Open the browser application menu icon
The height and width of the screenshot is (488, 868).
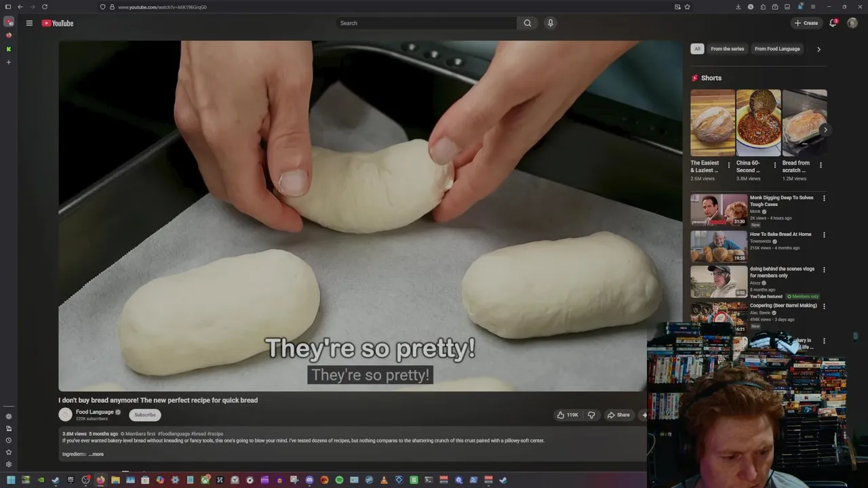click(813, 7)
